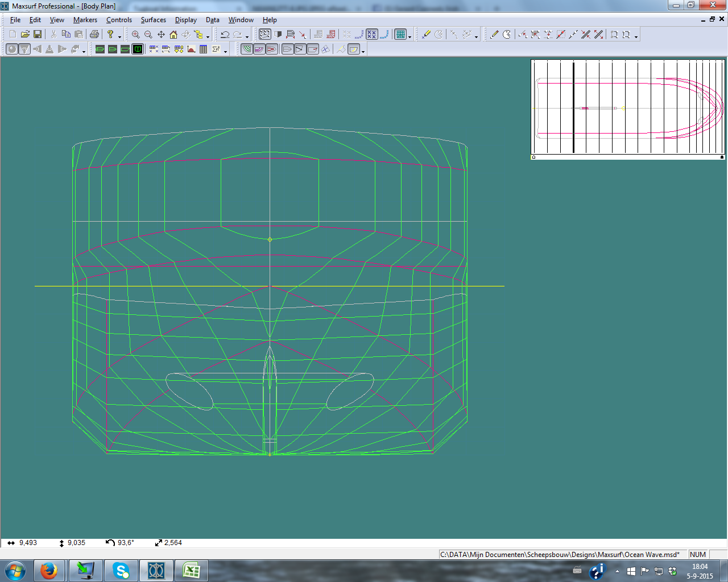Toggle Sections contour display
This screenshot has width=728, height=582.
pos(246,49)
